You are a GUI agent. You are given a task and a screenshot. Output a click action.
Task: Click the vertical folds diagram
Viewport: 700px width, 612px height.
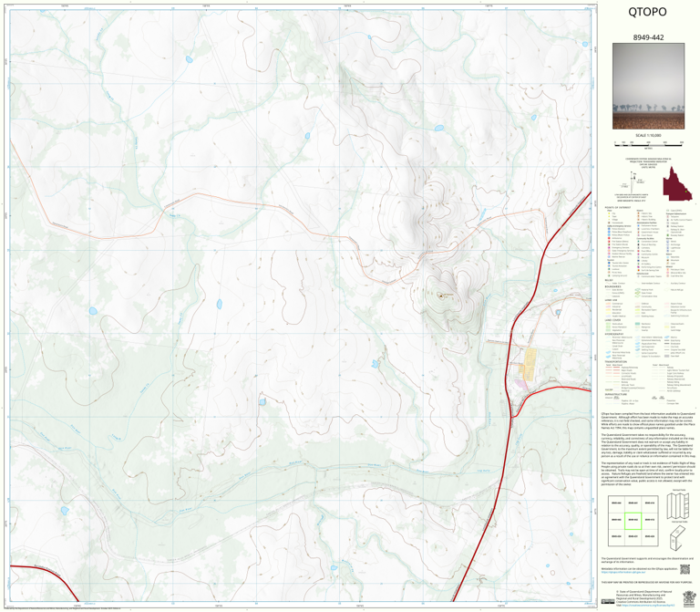click(678, 506)
